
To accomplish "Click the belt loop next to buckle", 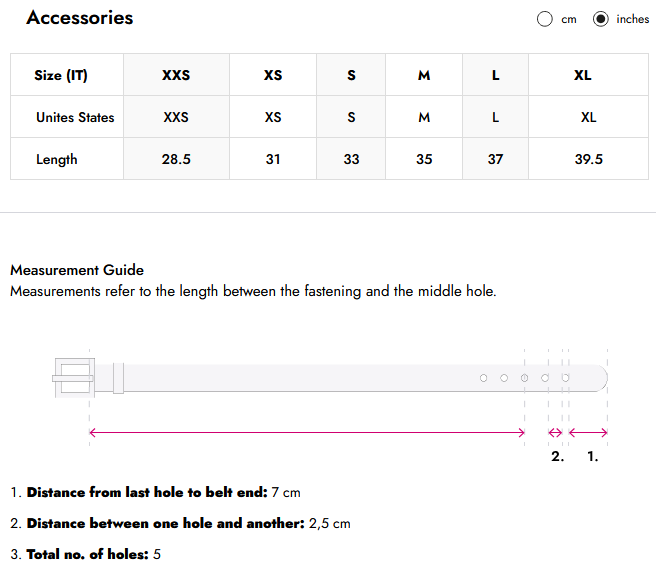I will point(118,378).
